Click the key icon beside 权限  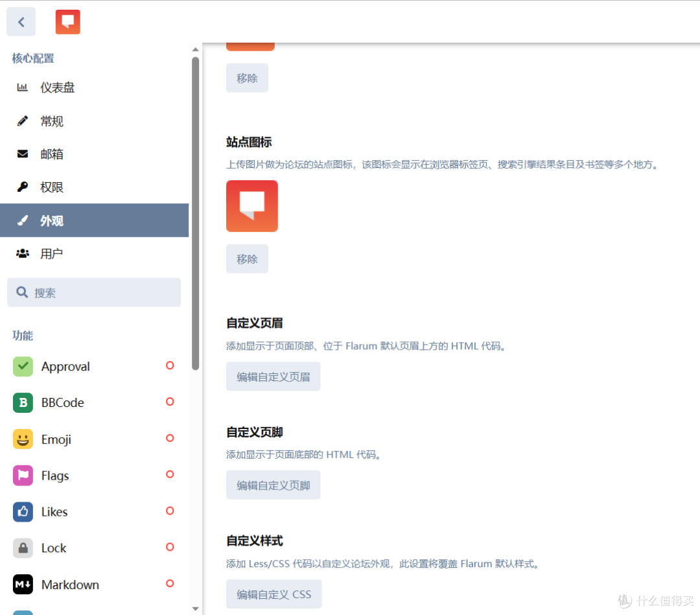point(22,187)
